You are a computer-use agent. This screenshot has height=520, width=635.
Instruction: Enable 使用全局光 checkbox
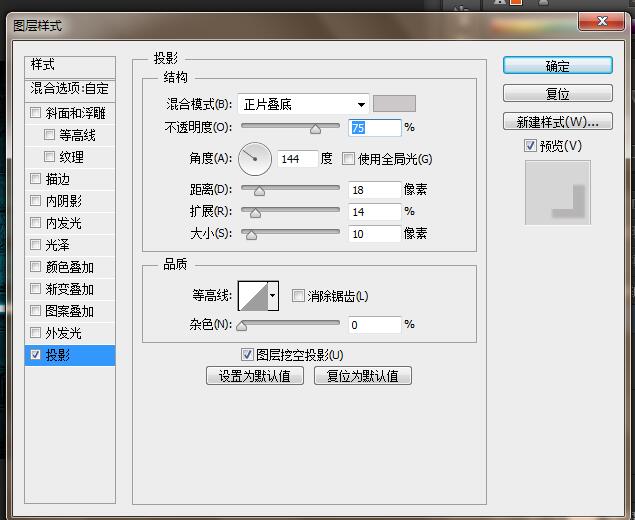[348, 158]
